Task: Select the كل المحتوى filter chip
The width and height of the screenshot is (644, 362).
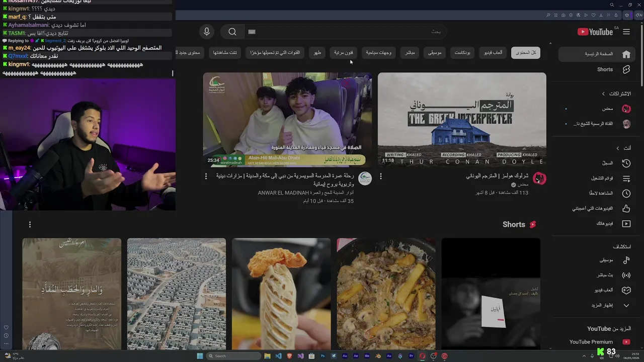Action: (x=525, y=53)
